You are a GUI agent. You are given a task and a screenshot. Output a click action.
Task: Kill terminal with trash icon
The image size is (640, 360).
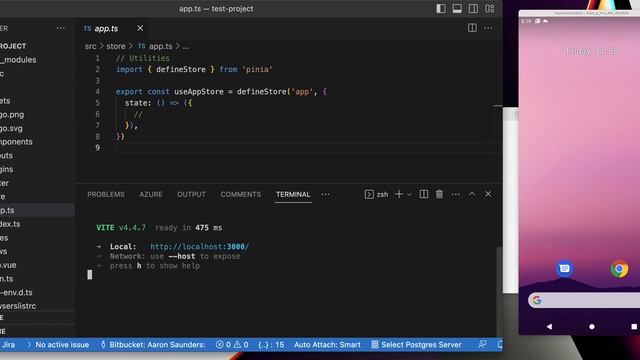439,194
